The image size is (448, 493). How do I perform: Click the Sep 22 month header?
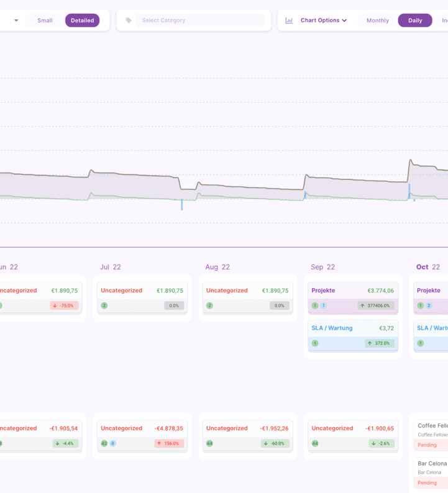coord(322,267)
